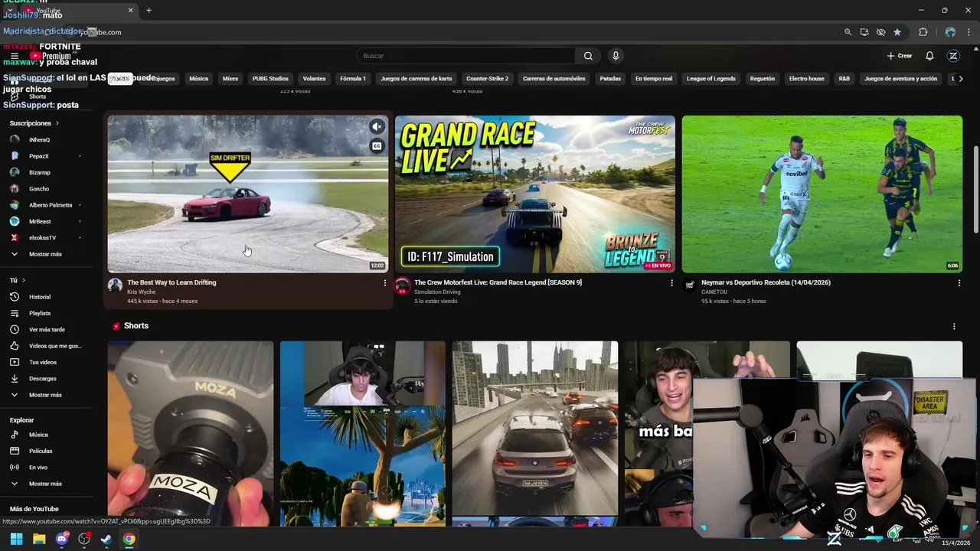Open the BMW city driving short
This screenshot has width=980, height=551.
pos(535,429)
